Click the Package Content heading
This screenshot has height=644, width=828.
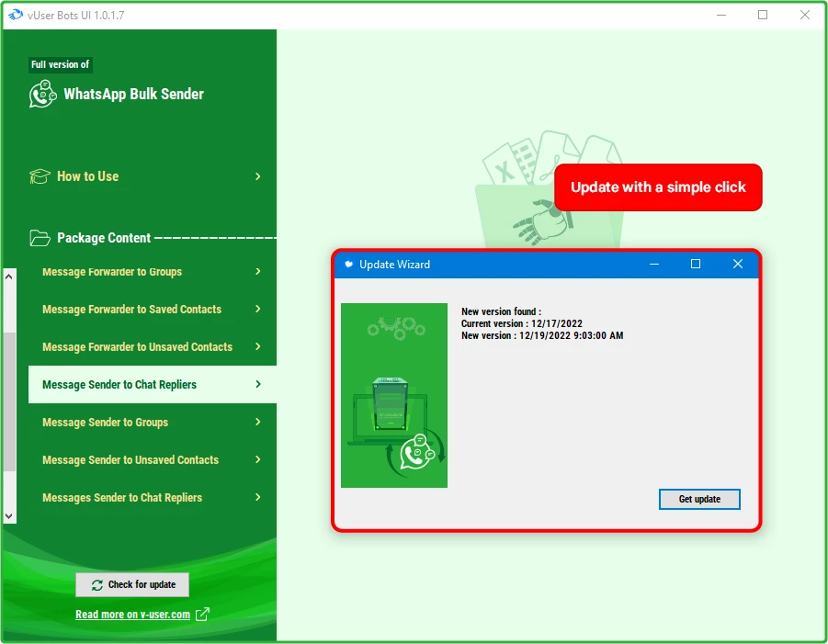[x=104, y=238]
